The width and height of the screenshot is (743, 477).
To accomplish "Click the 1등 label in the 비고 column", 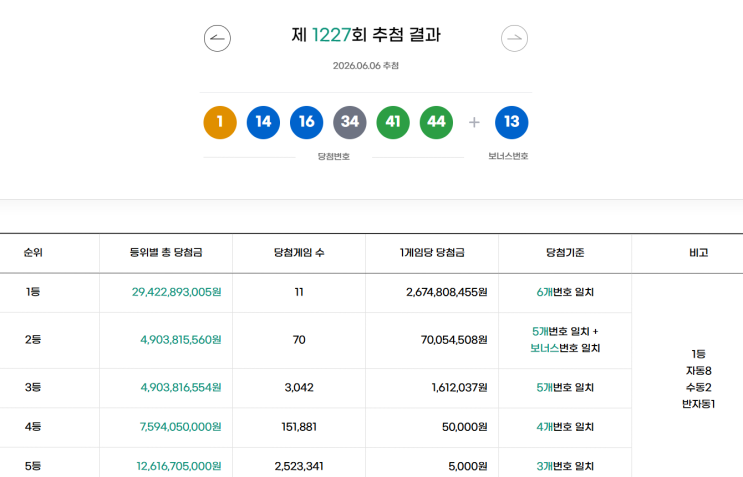I will (x=698, y=354).
